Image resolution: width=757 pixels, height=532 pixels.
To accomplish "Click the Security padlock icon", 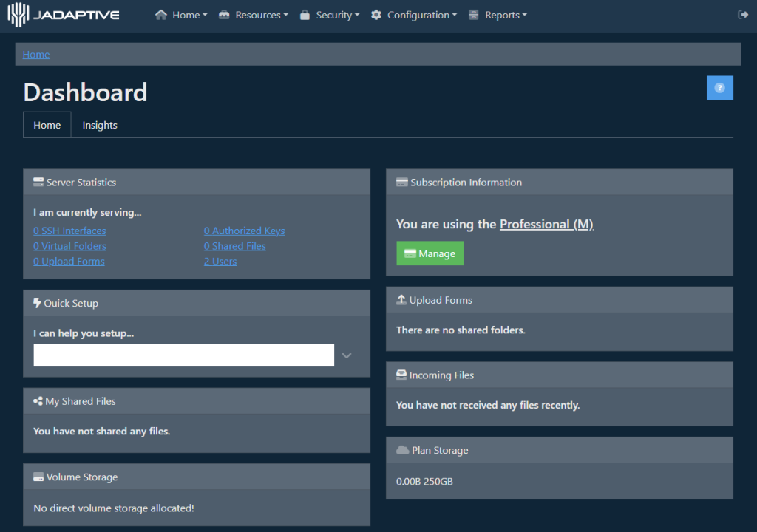I will pos(306,14).
